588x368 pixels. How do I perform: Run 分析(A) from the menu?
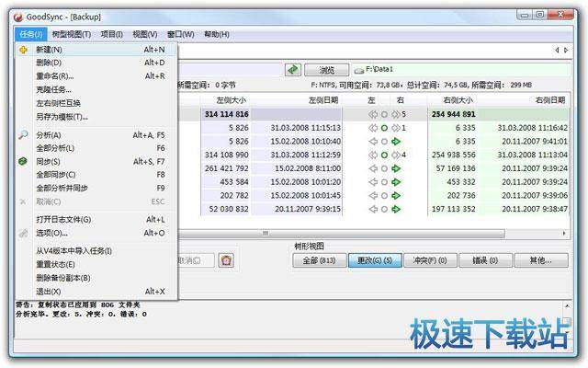coord(96,135)
